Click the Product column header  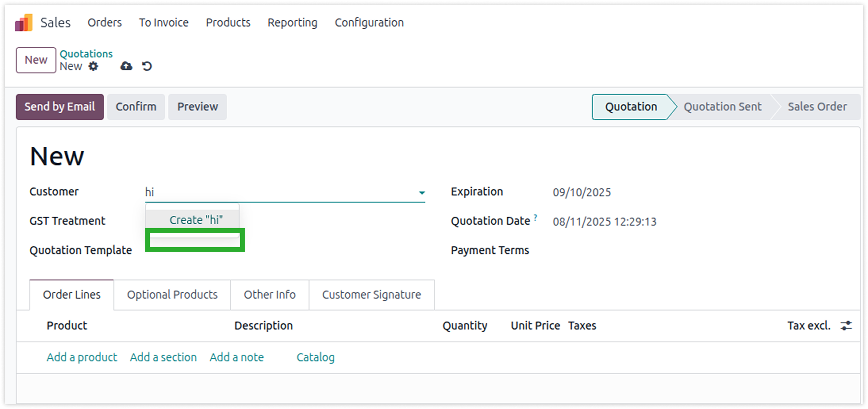[x=67, y=326]
